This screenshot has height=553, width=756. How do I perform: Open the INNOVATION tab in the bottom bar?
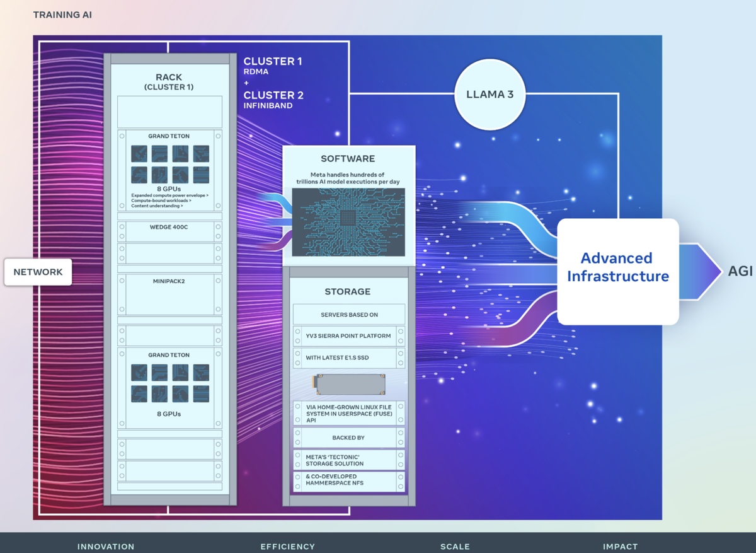click(x=106, y=546)
